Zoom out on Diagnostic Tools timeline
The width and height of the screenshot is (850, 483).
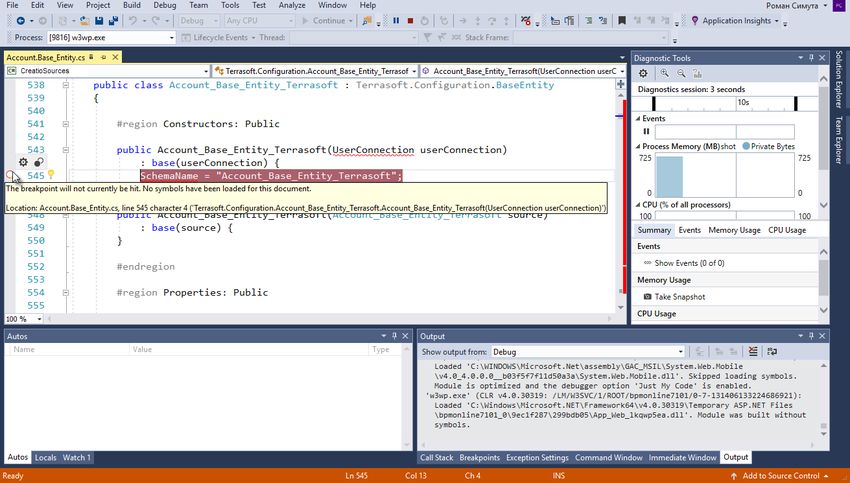[681, 73]
